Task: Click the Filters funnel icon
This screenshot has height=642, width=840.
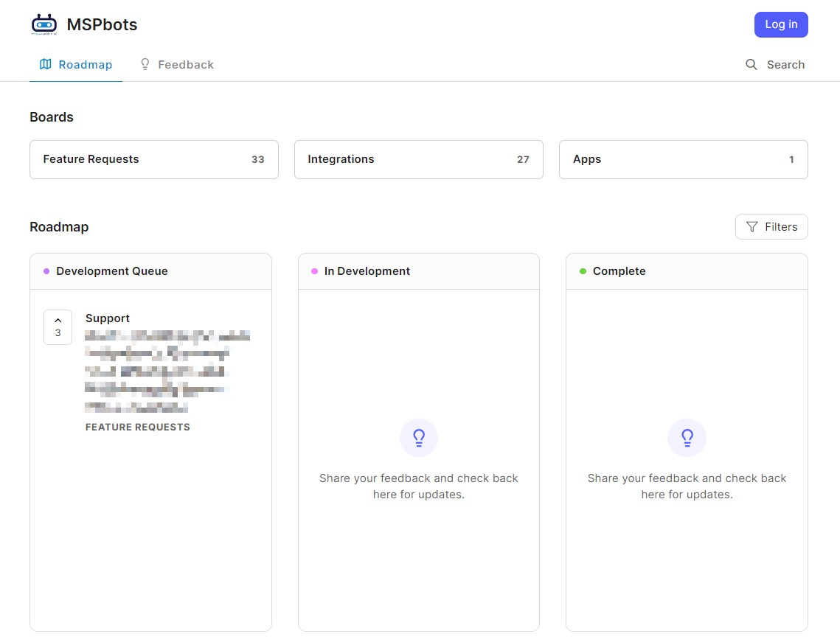Action: click(x=752, y=227)
